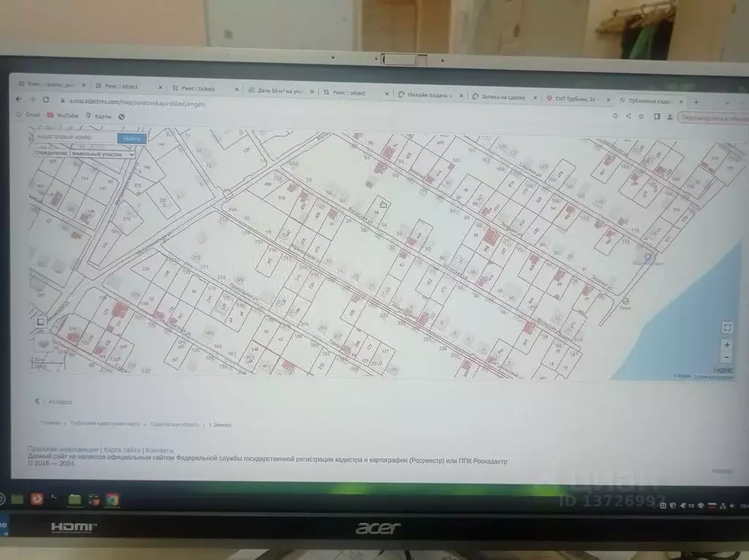
Task: Zoom out with the map minus button
Action: [726, 357]
